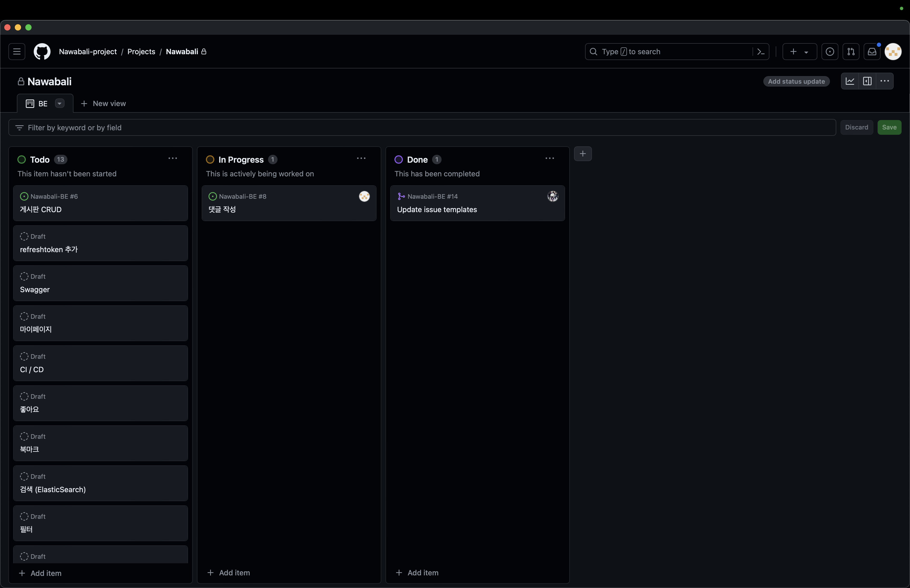
Task: Toggle the project details side panel
Action: [867, 81]
